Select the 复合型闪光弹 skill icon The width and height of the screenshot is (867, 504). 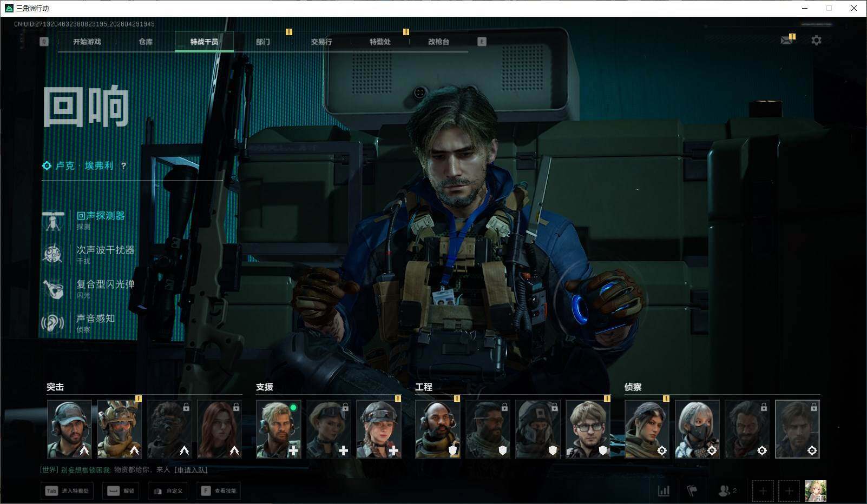53,289
